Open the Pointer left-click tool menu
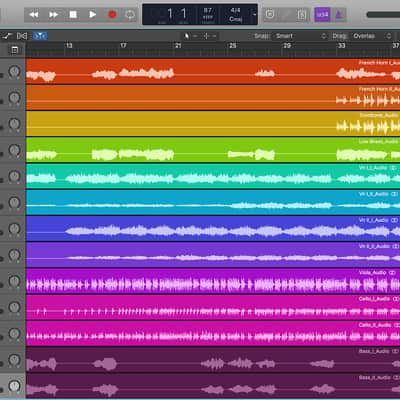 [x=191, y=36]
